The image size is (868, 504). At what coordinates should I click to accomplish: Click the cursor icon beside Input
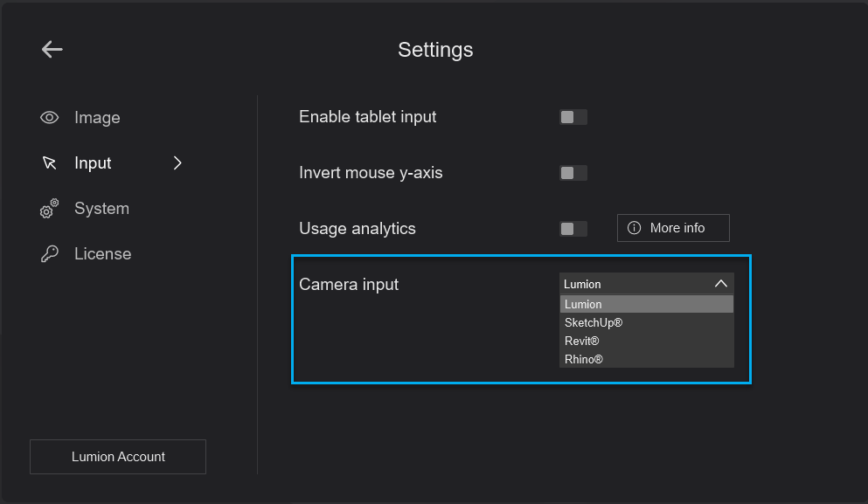tap(49, 162)
